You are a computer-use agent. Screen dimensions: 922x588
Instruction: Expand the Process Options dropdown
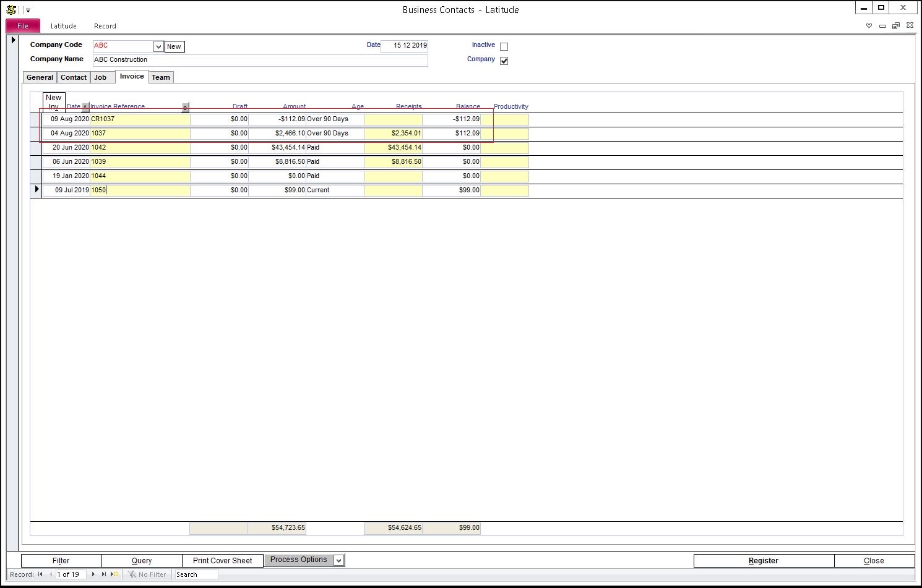[x=338, y=560]
